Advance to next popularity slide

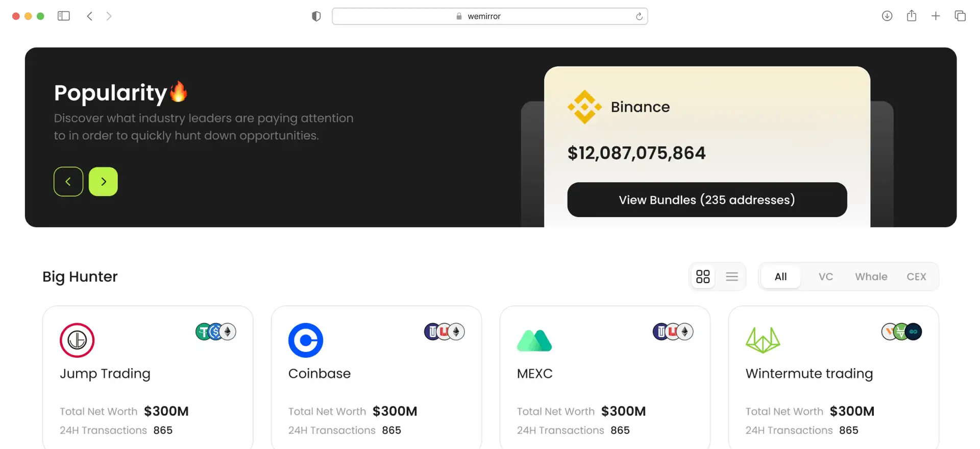[103, 182]
